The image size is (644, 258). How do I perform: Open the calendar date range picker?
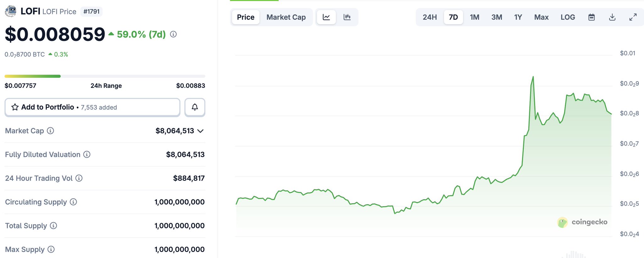(x=591, y=17)
